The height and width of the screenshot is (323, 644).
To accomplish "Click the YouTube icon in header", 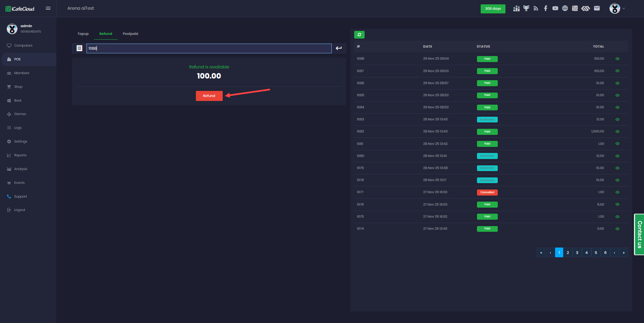I will (x=555, y=8).
